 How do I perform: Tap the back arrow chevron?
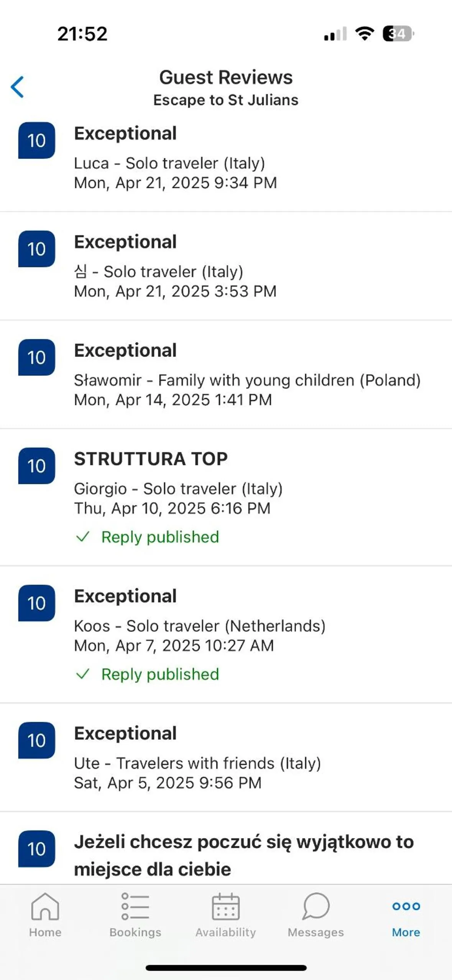coord(18,87)
